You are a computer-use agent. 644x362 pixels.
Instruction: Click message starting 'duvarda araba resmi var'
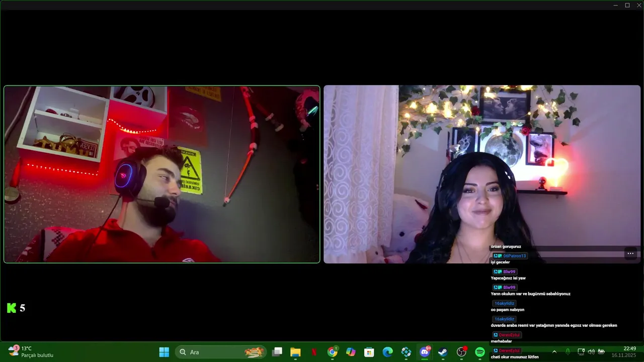point(553,325)
